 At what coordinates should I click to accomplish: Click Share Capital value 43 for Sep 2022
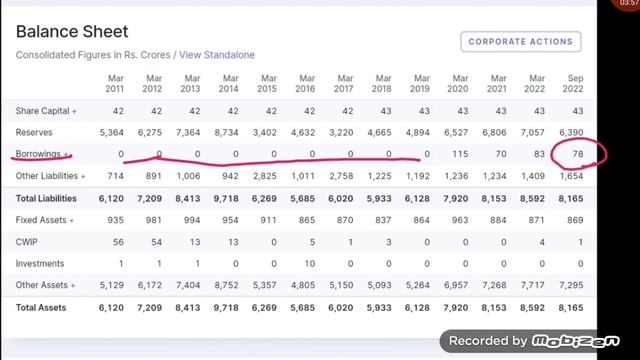pos(578,111)
